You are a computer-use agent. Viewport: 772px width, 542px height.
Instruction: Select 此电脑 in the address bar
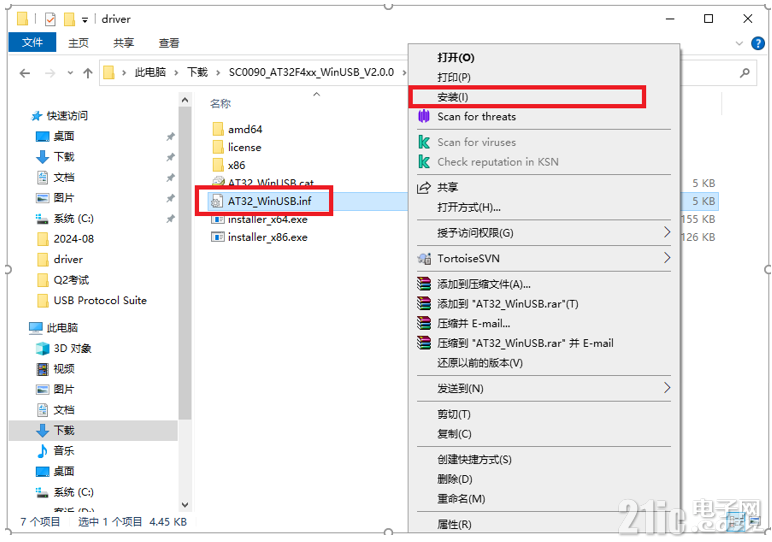(150, 72)
